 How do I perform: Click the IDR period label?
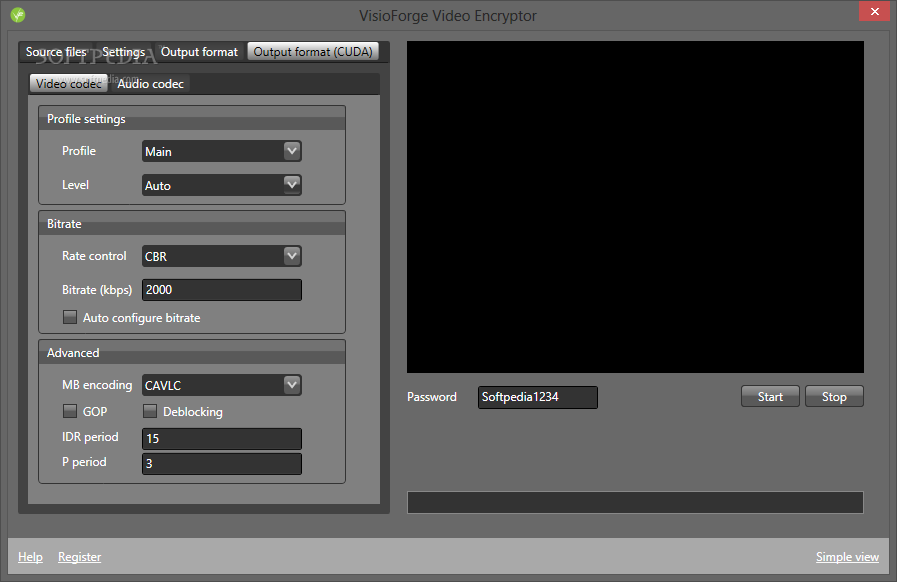pos(90,437)
